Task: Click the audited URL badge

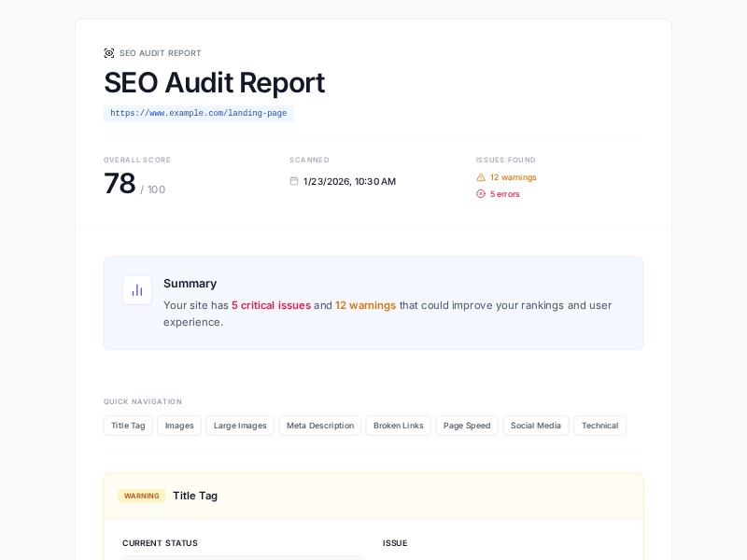Action: coord(198,113)
